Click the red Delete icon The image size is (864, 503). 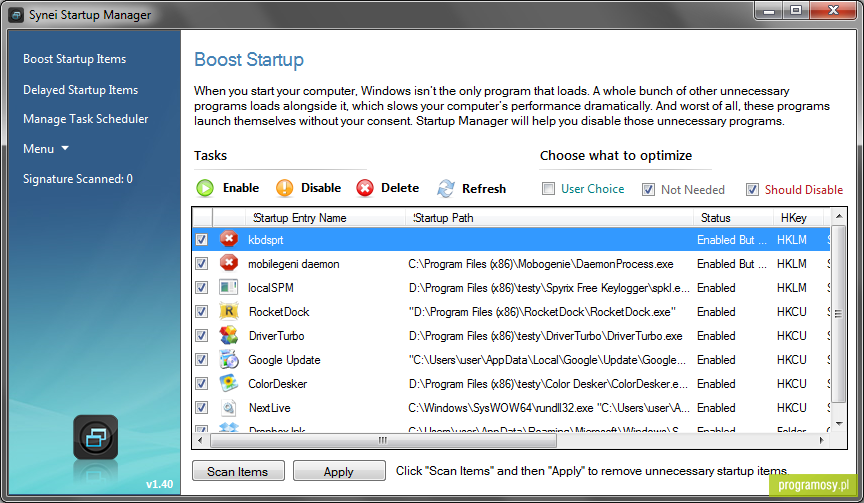[364, 188]
